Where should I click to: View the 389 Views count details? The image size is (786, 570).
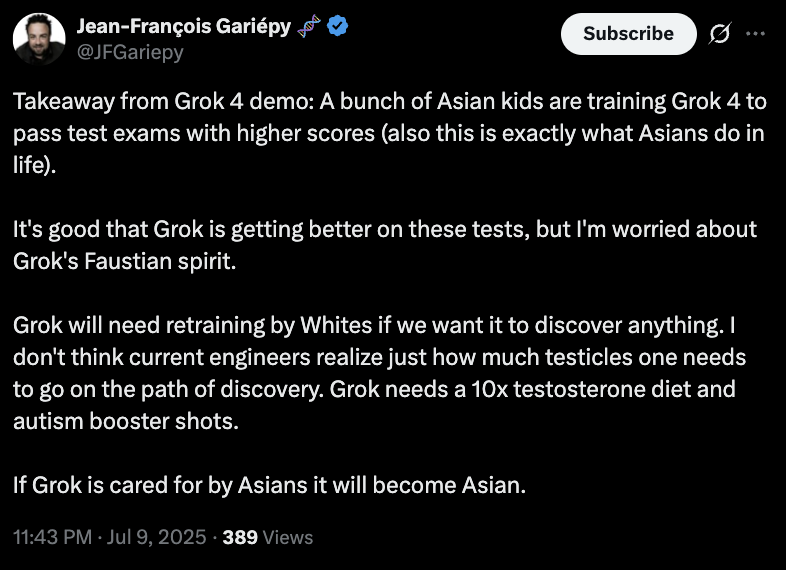pos(268,537)
